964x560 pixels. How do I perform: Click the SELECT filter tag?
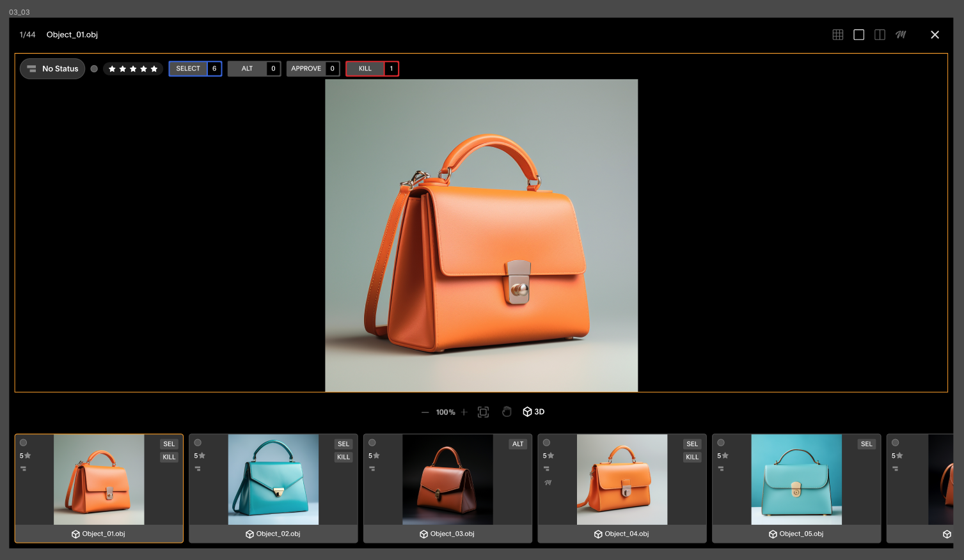coord(188,68)
